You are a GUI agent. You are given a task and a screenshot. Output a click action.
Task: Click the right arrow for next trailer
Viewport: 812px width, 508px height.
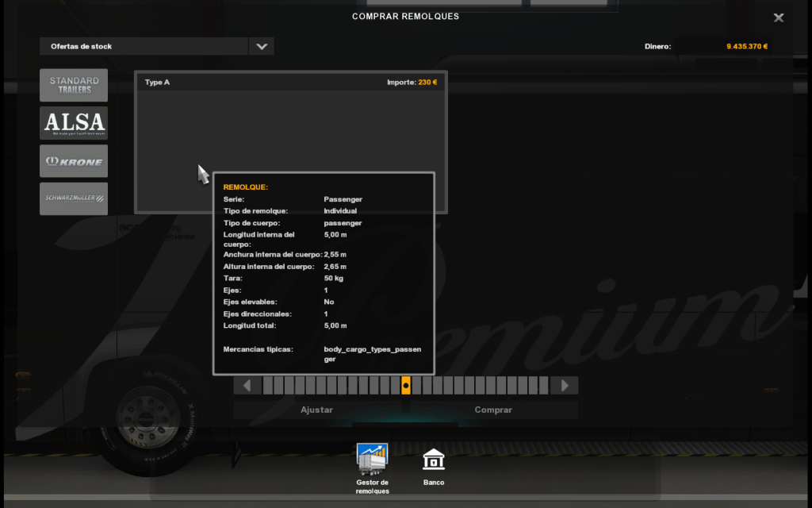(x=565, y=386)
